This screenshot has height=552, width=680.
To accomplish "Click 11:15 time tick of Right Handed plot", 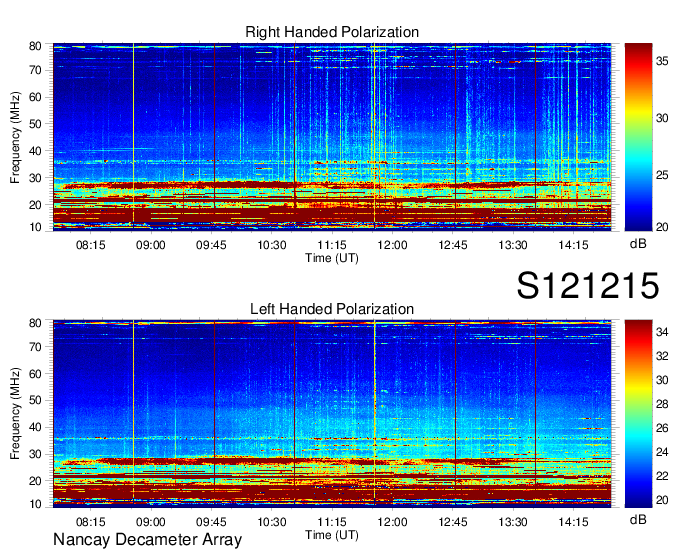I will coord(332,245).
